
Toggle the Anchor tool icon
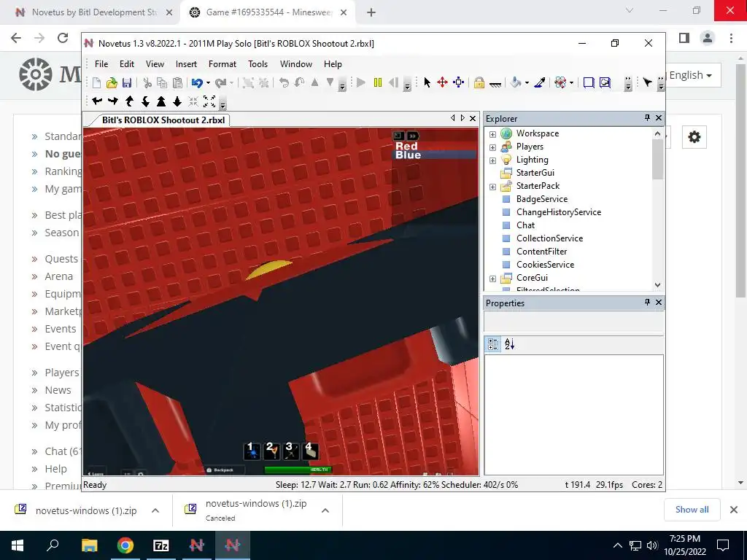coord(495,83)
